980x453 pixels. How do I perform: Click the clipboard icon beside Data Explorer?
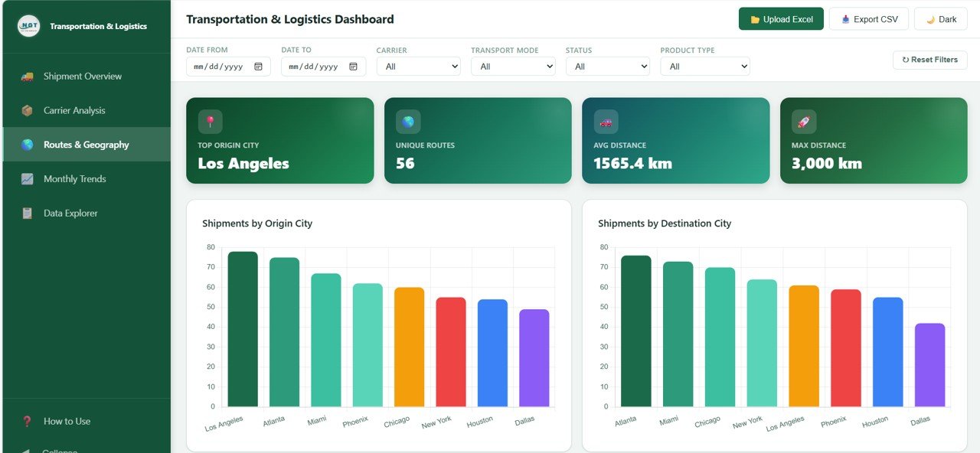coord(28,213)
